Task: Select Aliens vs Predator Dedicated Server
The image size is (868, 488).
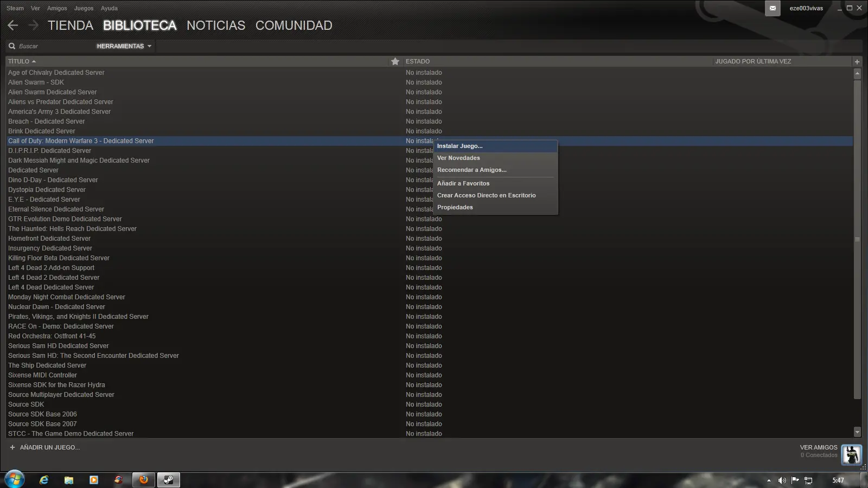Action: pyautogui.click(x=61, y=102)
